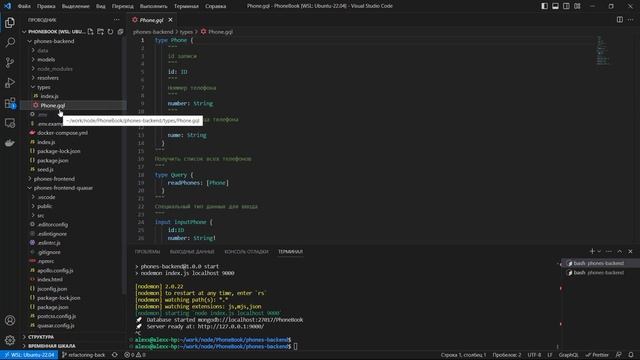Open explorer panel more actions menu
The width and height of the screenshot is (640, 360).
tap(117, 20)
